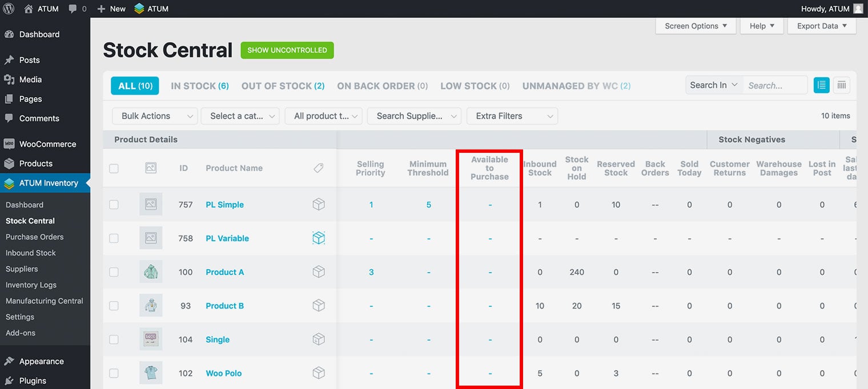This screenshot has width=868, height=389.
Task: Tick the checkbox for PL Simple row
Action: 114,205
